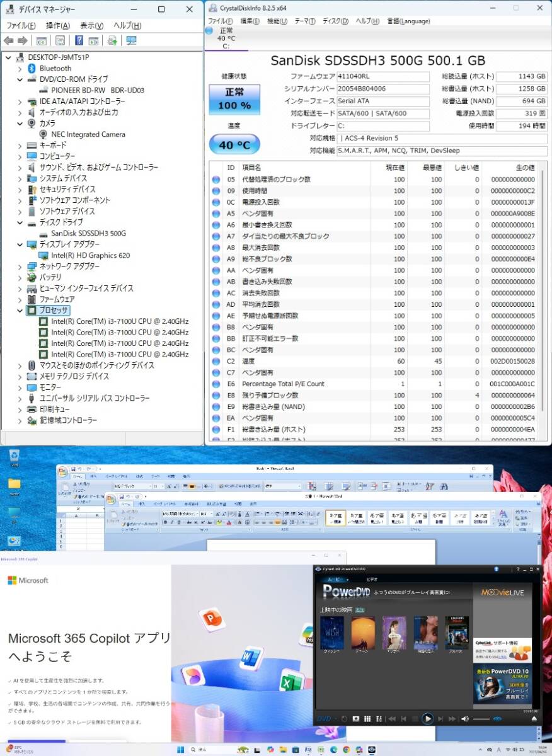552x756 pixels.
Task: Click the equalizer settings icon in PowerDVD
Action: 379,719
